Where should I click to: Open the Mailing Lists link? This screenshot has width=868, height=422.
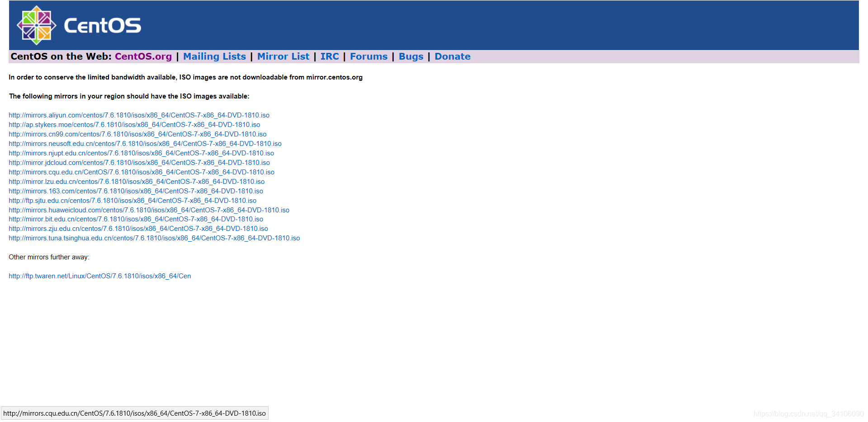pyautogui.click(x=215, y=56)
